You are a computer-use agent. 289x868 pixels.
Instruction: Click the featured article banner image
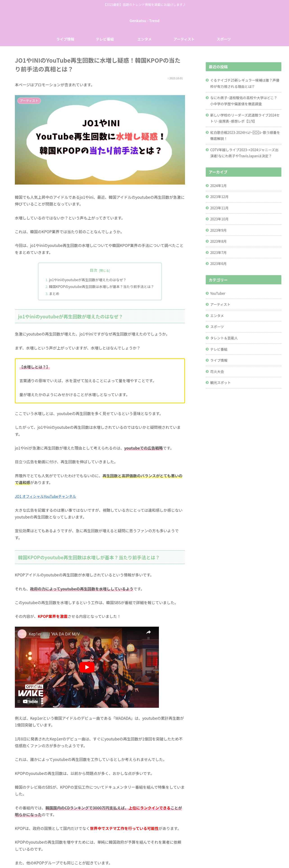100,140
